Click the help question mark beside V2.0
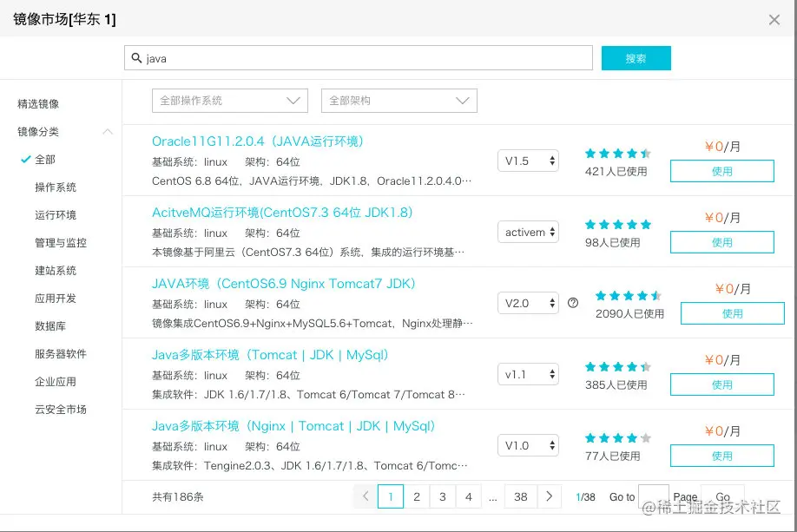797x532 pixels. click(573, 304)
